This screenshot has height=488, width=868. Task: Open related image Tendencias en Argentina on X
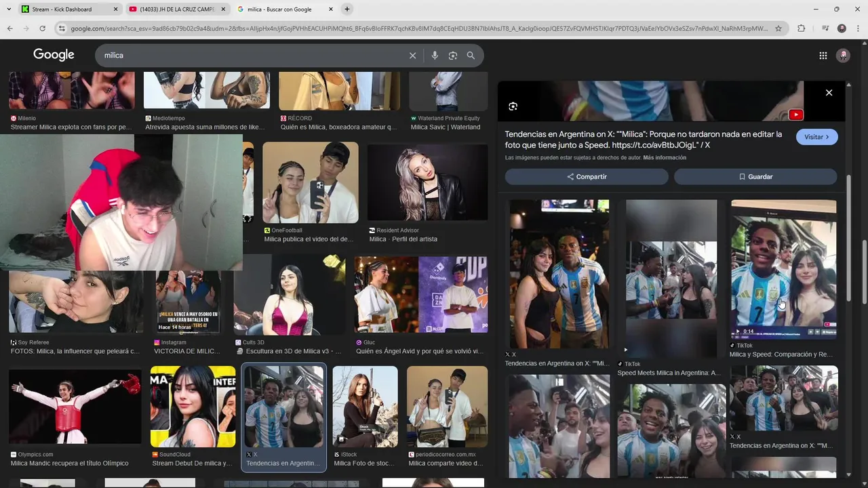click(x=559, y=274)
